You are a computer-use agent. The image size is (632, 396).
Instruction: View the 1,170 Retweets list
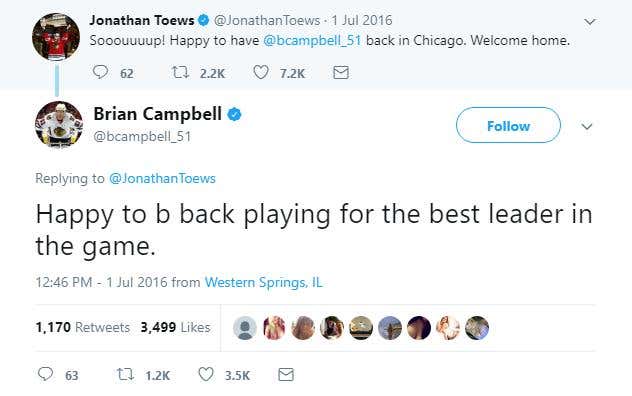83,327
